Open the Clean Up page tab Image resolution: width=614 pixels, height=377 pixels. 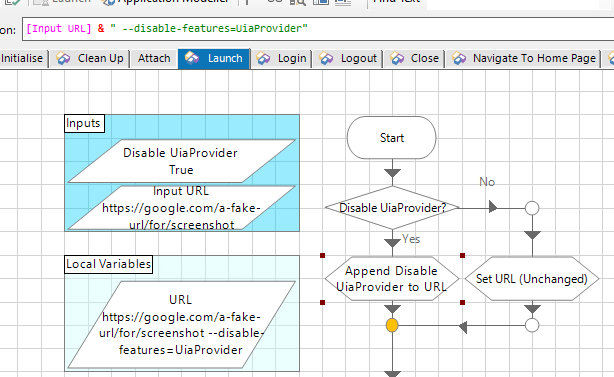point(90,58)
